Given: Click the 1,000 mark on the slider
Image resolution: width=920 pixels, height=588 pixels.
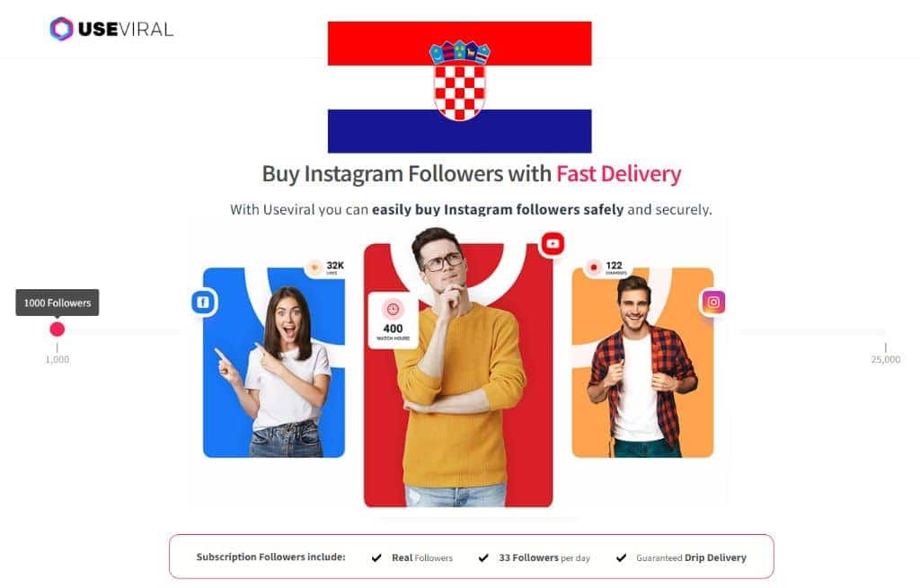Looking at the screenshot, I should [57, 359].
